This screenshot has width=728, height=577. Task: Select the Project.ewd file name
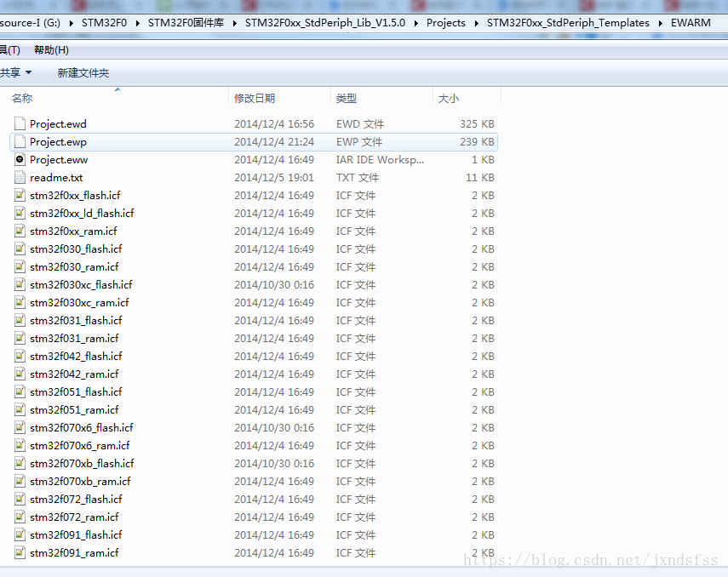(58, 124)
